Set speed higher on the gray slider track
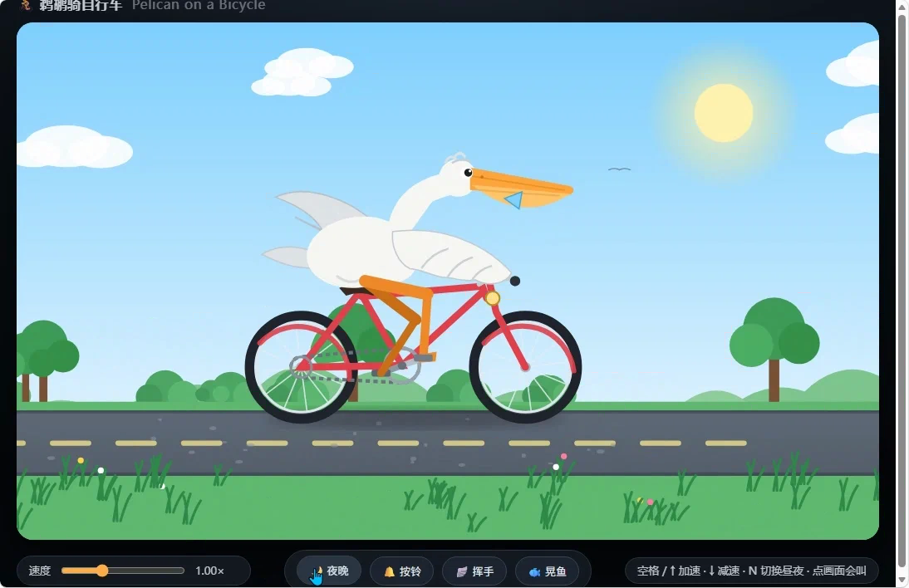The width and height of the screenshot is (909, 588). [145, 571]
